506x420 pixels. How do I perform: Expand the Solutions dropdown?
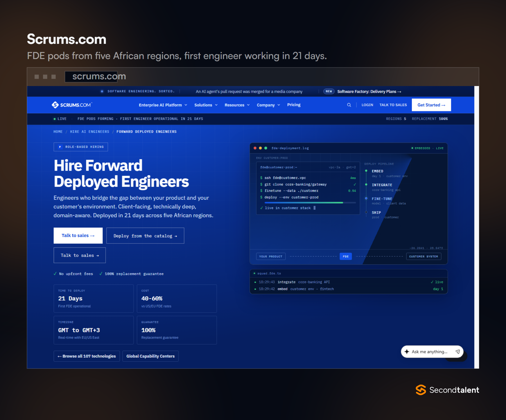pyautogui.click(x=206, y=105)
